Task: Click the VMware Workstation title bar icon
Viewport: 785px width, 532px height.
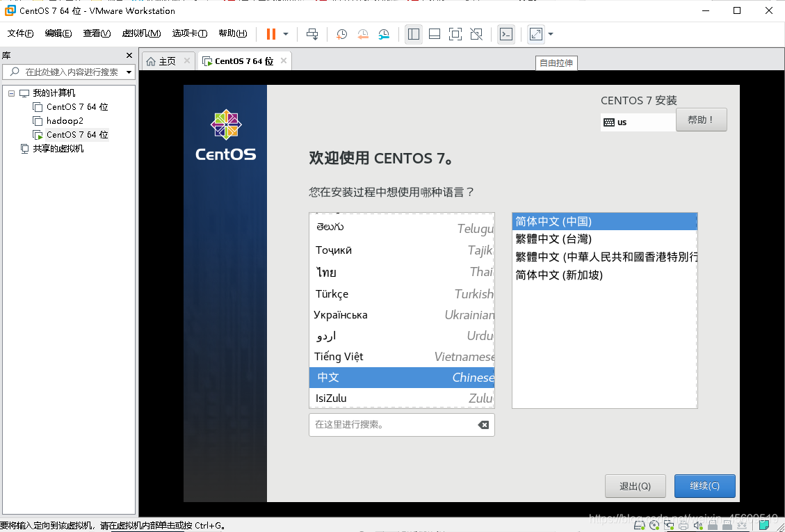Action: 10,10
